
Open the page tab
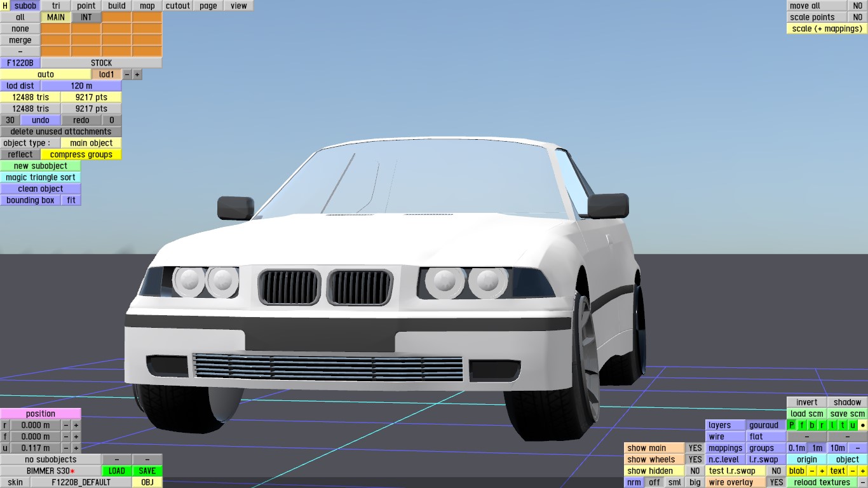pyautogui.click(x=208, y=6)
